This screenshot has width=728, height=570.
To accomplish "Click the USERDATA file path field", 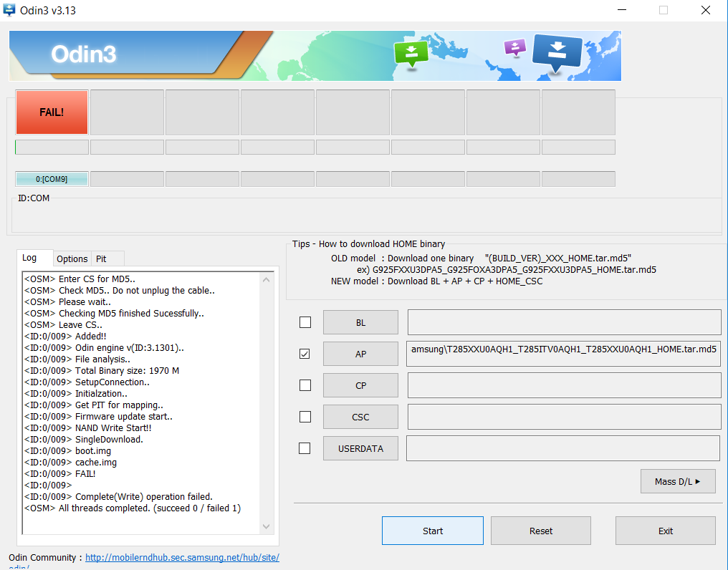I will (x=563, y=448).
